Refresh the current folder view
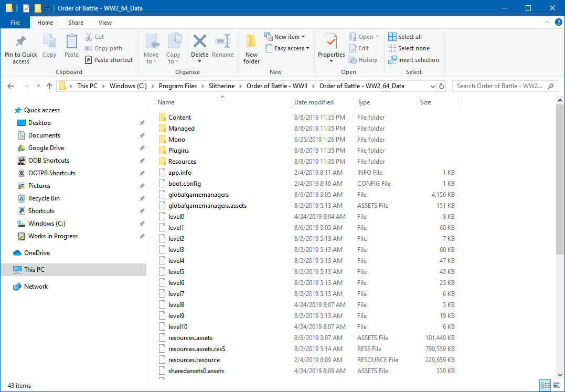565x392 pixels. point(442,86)
